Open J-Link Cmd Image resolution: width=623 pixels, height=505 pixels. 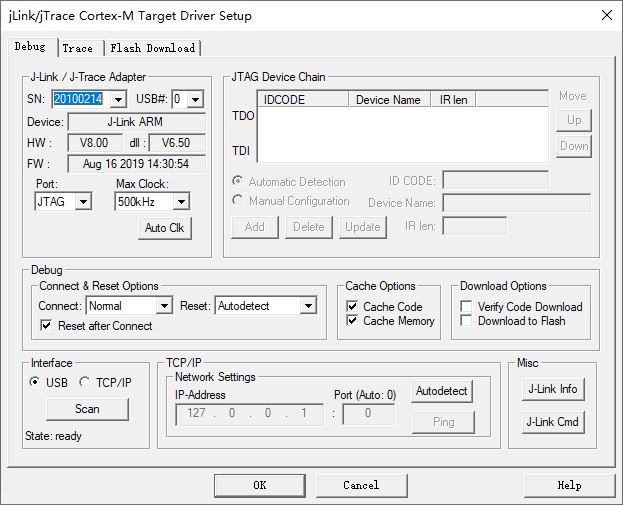pos(553,422)
